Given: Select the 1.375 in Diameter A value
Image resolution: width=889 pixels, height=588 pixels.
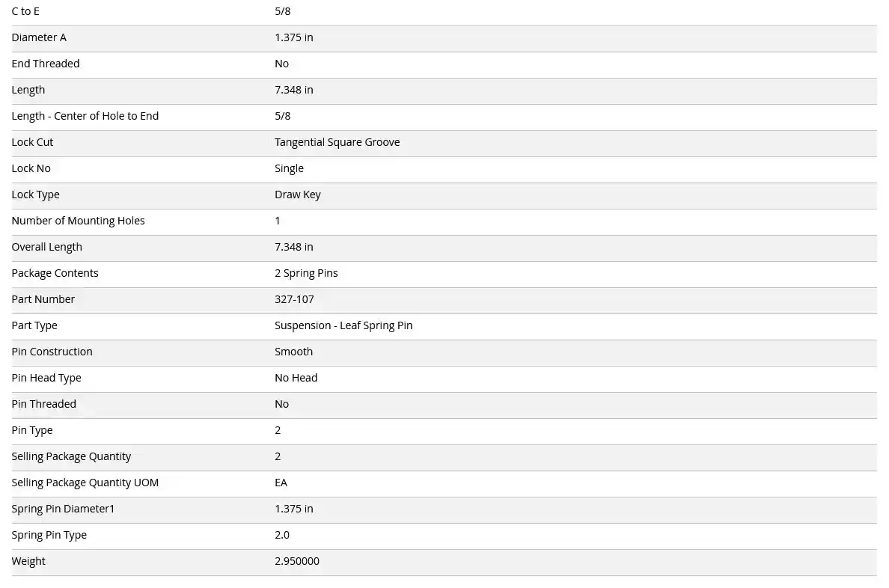Looking at the screenshot, I should 293,37.
